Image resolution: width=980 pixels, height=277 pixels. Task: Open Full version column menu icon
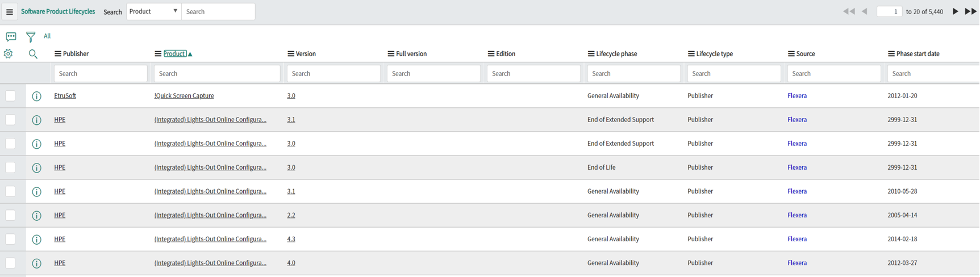pyautogui.click(x=390, y=54)
